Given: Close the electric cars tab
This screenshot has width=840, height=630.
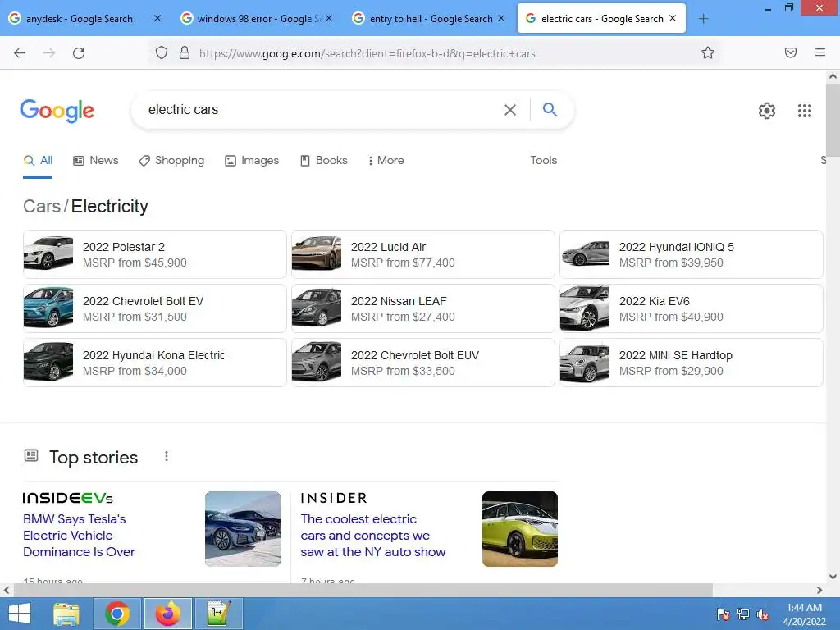Looking at the screenshot, I should tap(673, 18).
